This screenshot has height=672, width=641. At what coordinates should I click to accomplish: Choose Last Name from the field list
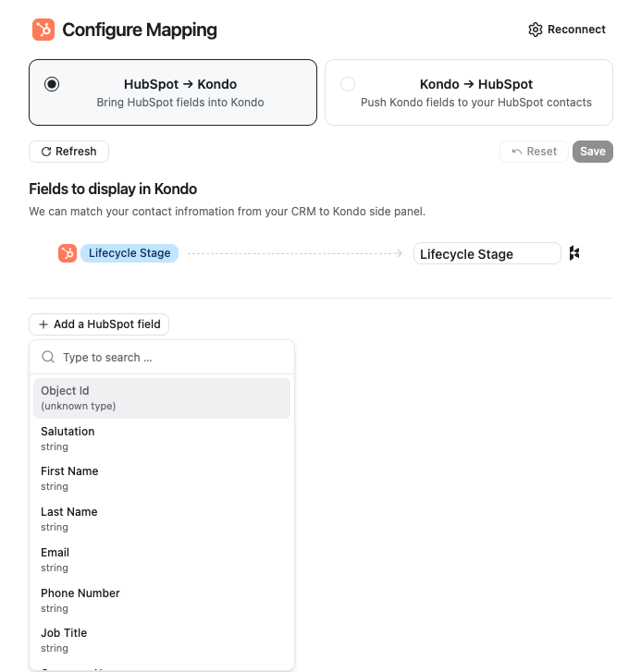point(162,519)
